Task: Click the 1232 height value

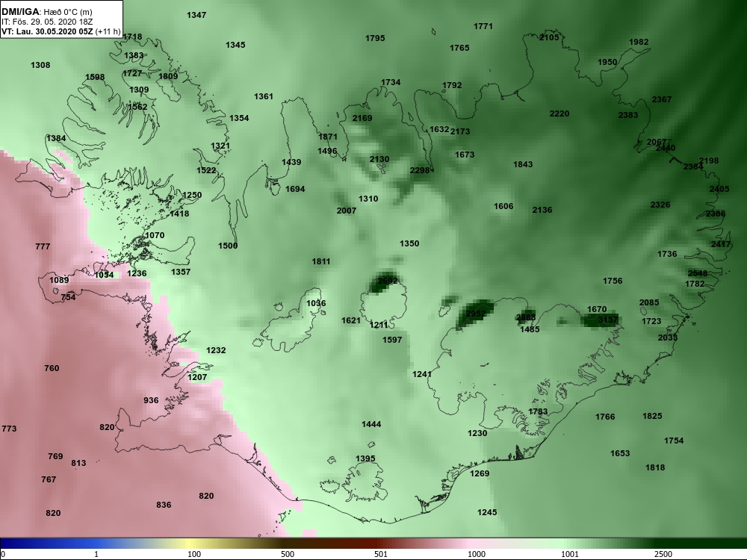Action: pyautogui.click(x=216, y=350)
